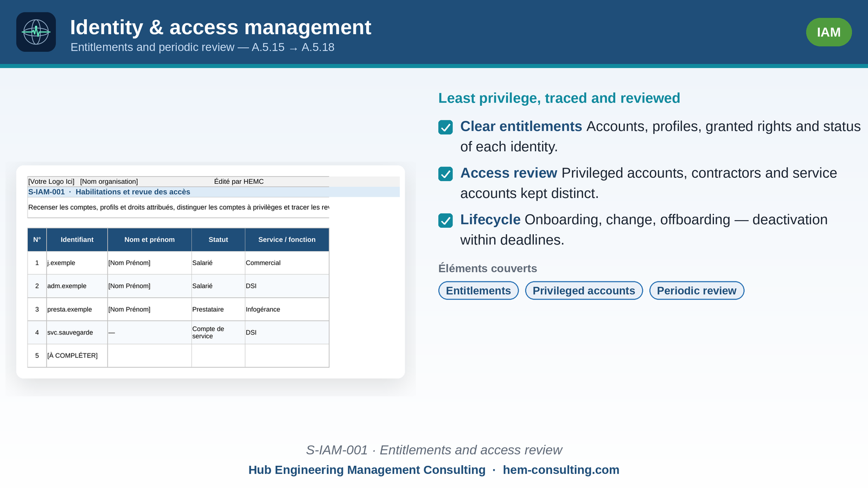Select the presta.exemple identifier cell
Screen dimensions: 868x488
tap(77, 310)
